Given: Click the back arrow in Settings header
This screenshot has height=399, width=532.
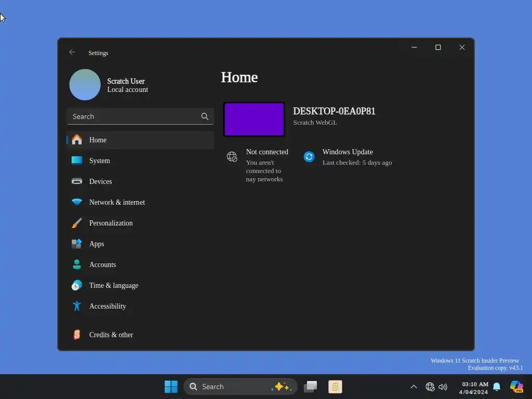Looking at the screenshot, I should [x=72, y=52].
